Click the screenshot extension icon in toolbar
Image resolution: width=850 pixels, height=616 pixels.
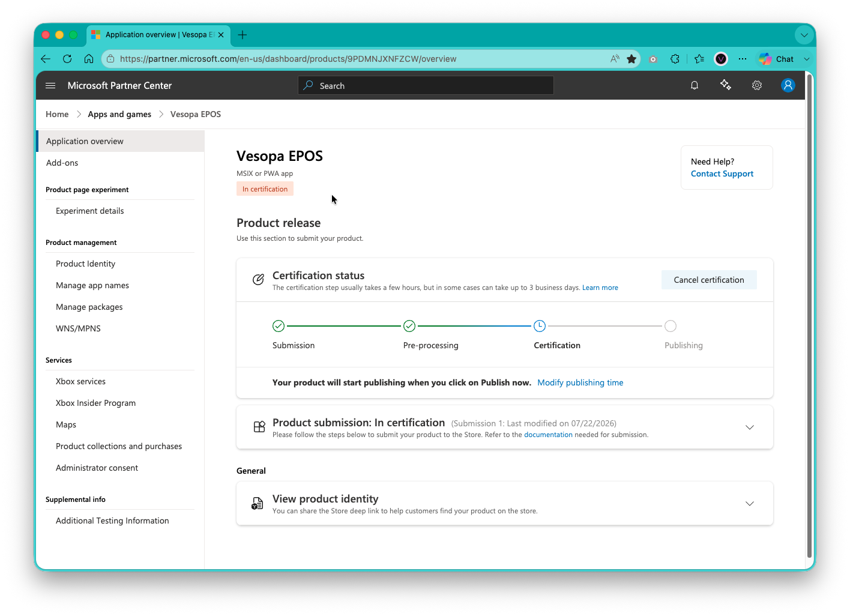coord(653,59)
